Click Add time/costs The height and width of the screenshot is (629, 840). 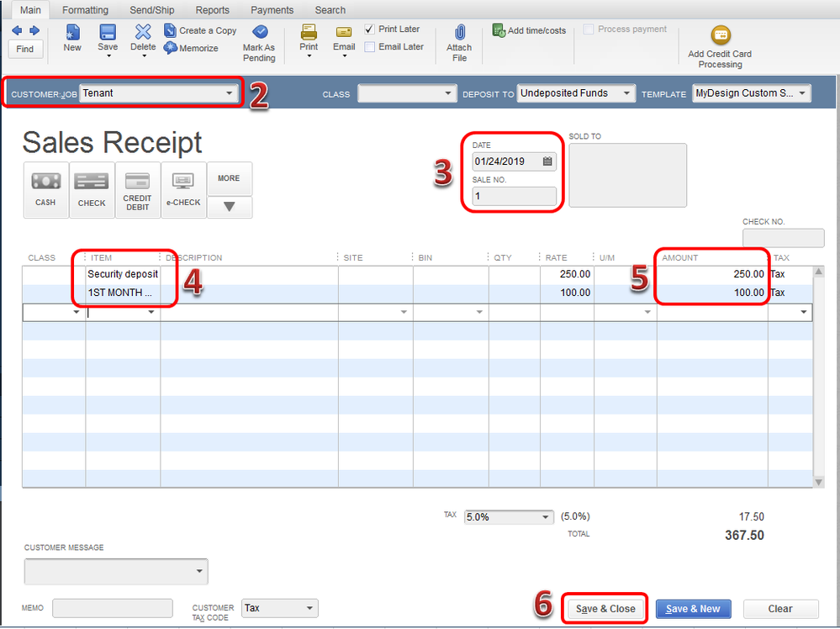point(529,30)
